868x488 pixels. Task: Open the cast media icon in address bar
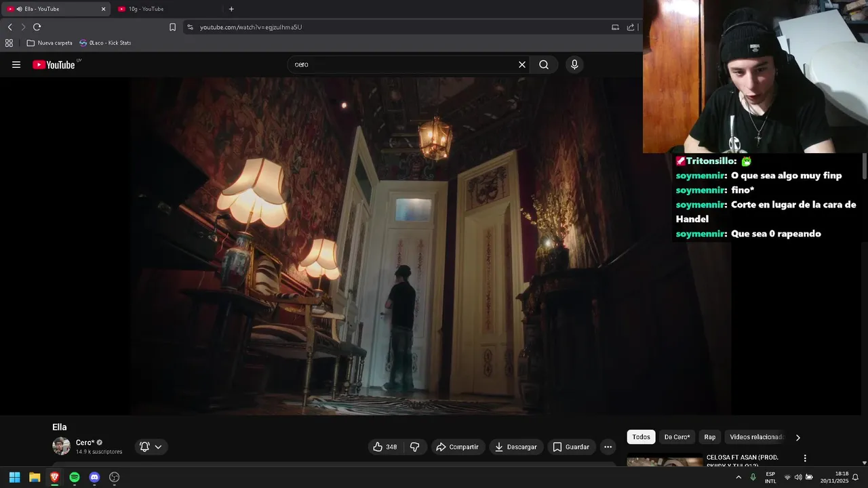click(616, 27)
